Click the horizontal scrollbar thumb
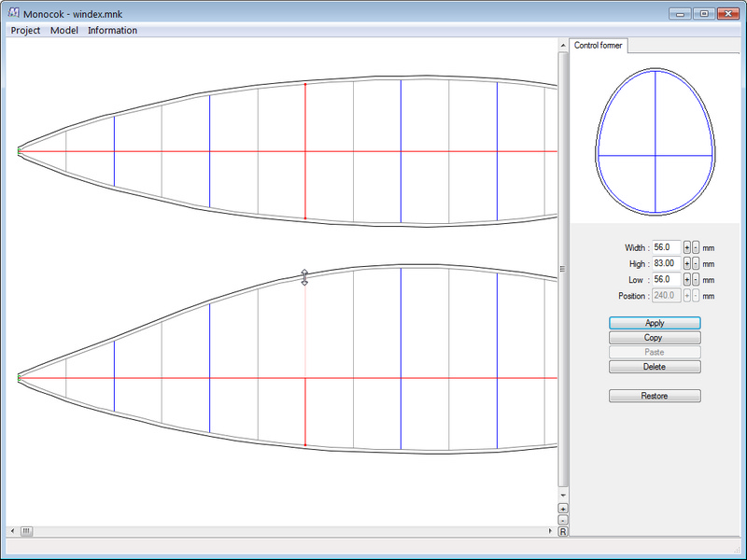Screen dimensions: 747x560 point(26,531)
